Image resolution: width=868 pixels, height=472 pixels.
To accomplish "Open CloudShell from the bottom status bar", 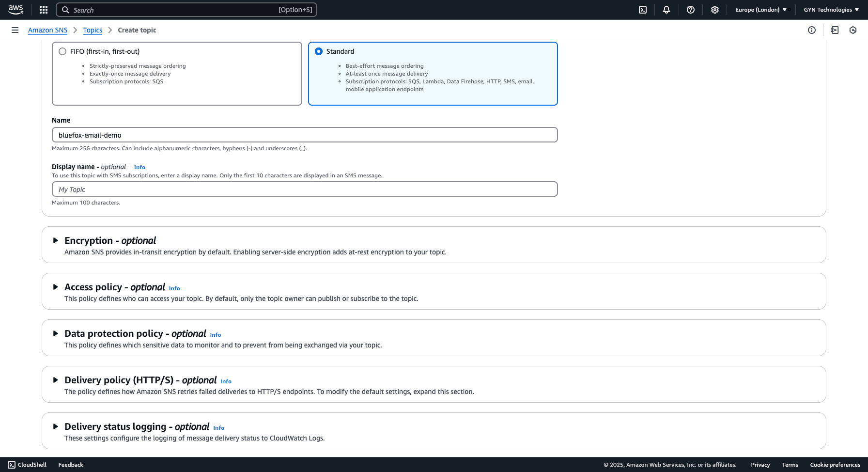I will click(x=27, y=464).
